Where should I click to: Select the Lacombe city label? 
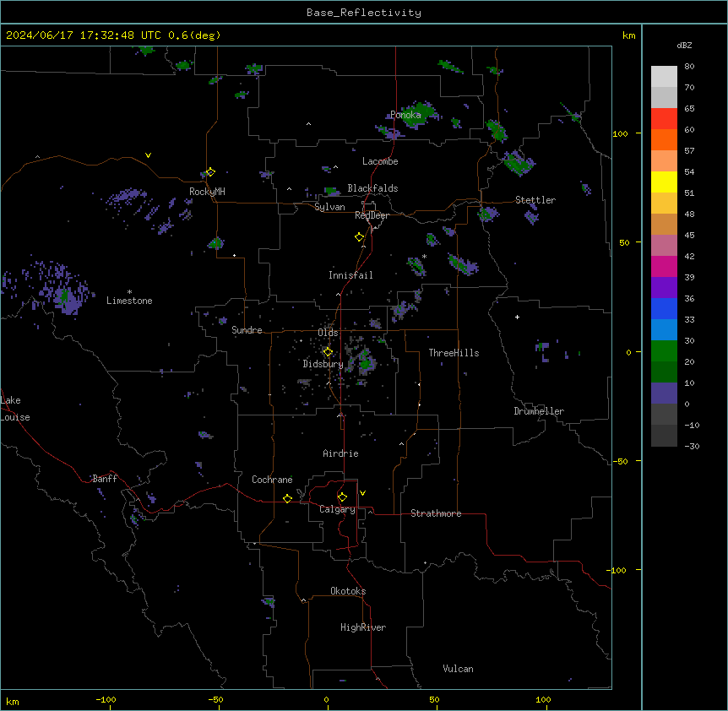point(380,161)
